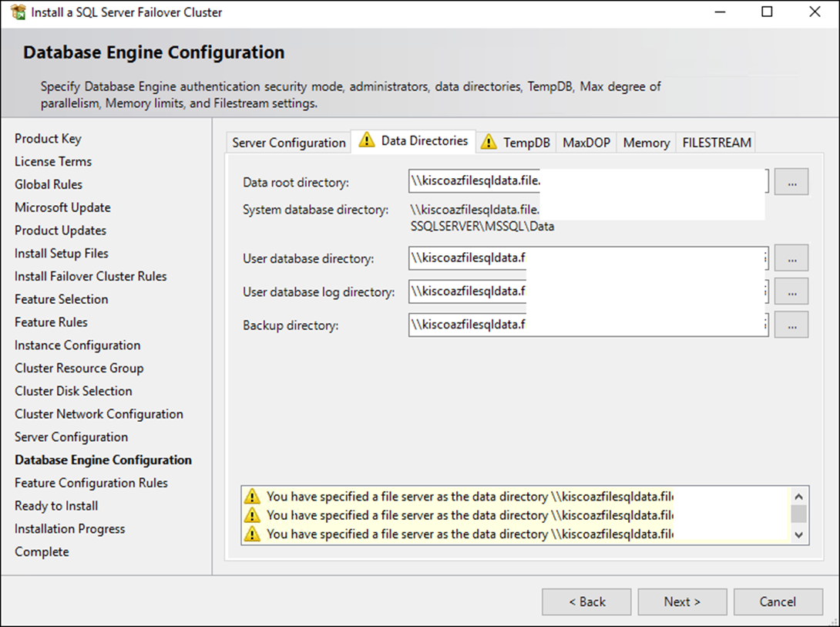Click the System database directory path text
This screenshot has height=627, width=840.
point(482,218)
